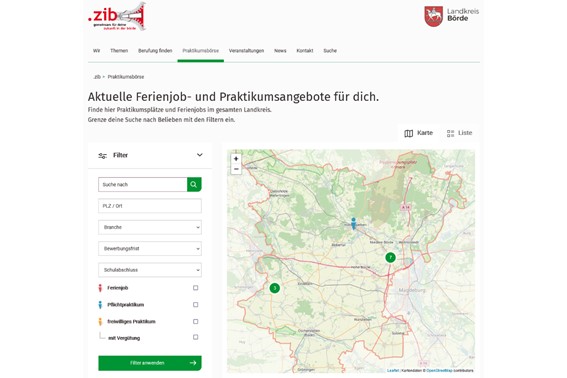Click the orange freiwilliges Praktikum person icon

click(101, 321)
